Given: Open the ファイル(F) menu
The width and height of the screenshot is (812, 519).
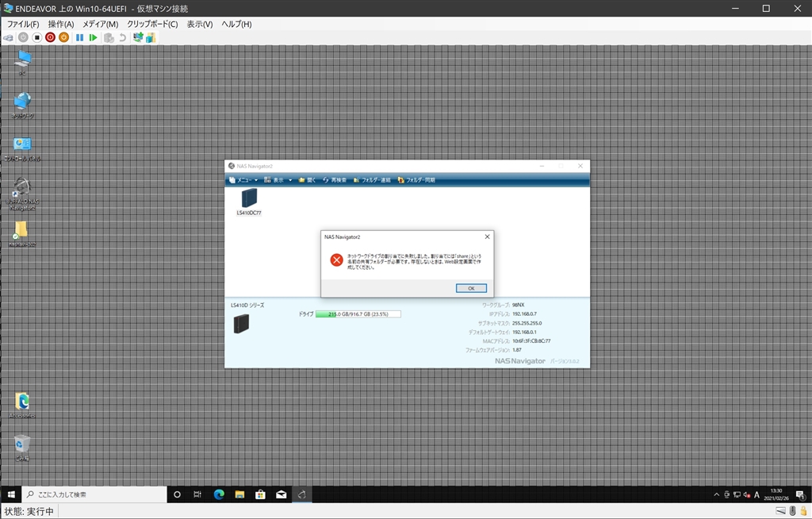Looking at the screenshot, I should [23, 24].
